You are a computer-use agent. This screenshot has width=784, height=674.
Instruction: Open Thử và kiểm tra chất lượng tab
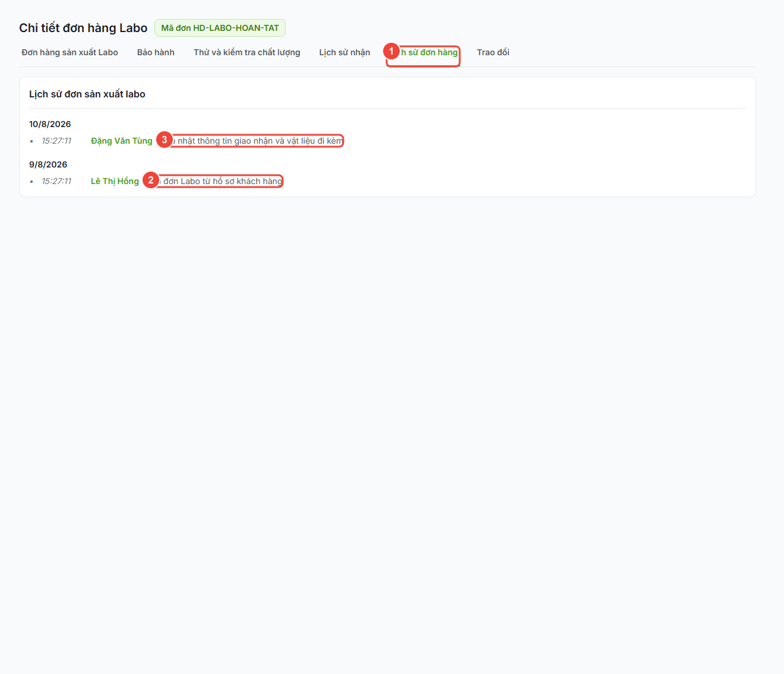click(247, 52)
